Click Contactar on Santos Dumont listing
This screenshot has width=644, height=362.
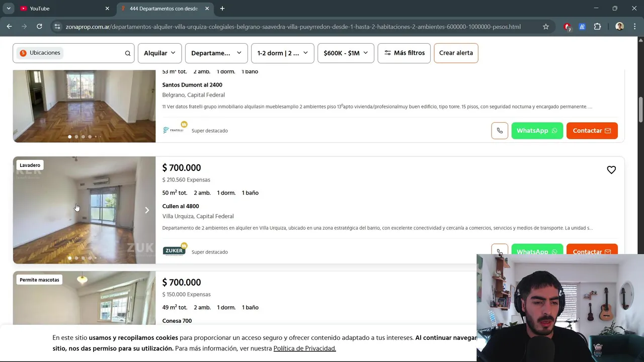pos(592,131)
